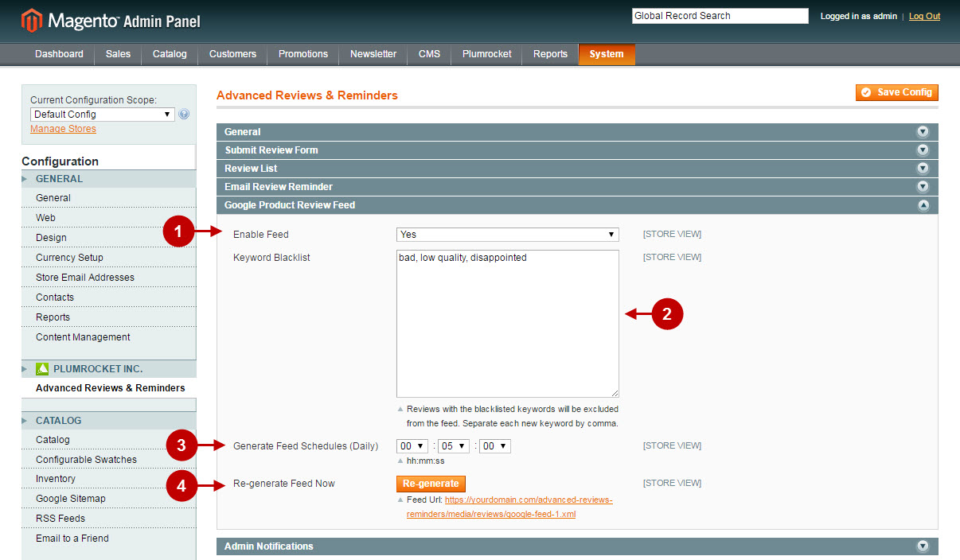This screenshot has height=560, width=960.
Task: Click the Manage Stores link
Action: pos(63,129)
